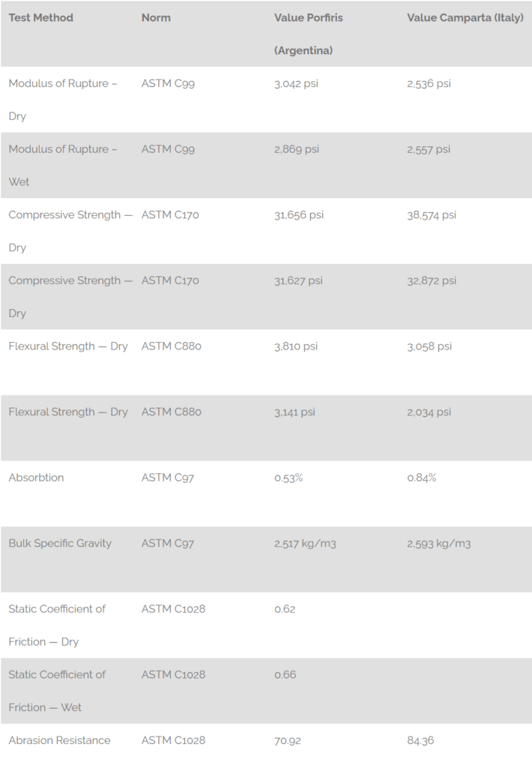Click the Modulus of Rupture – Wet cell
The width and height of the screenshot is (532, 768).
point(63,165)
